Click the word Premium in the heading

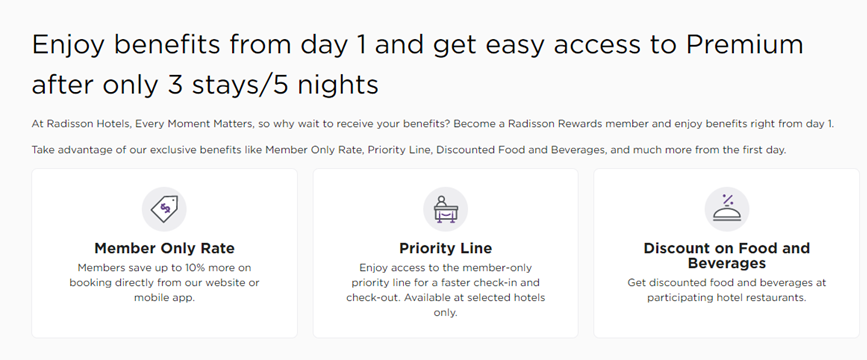744,45
